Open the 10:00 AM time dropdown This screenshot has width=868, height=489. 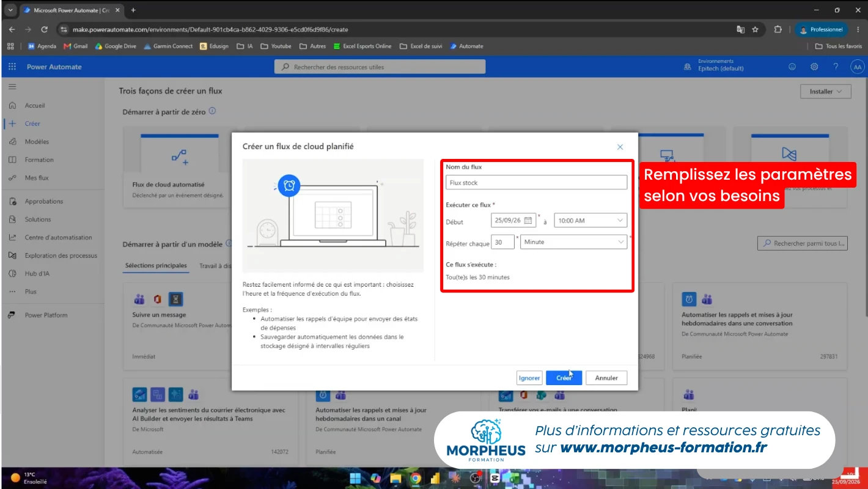[x=590, y=221]
